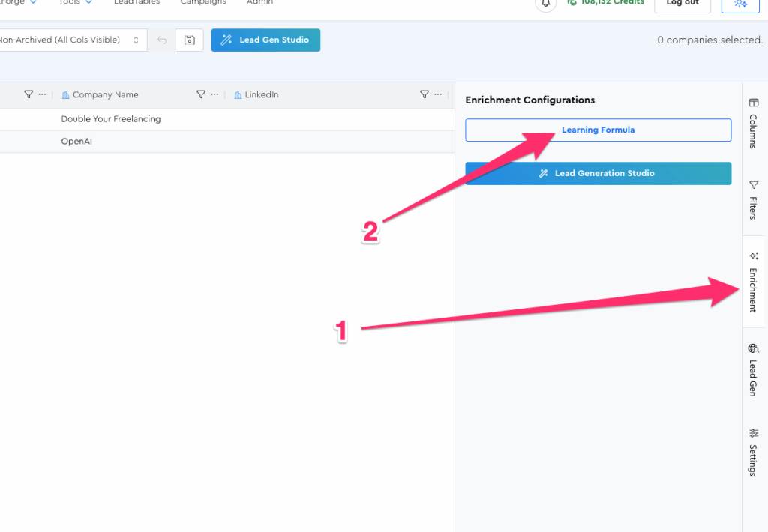
Task: Open the Filters side panel tab
Action: [754, 200]
